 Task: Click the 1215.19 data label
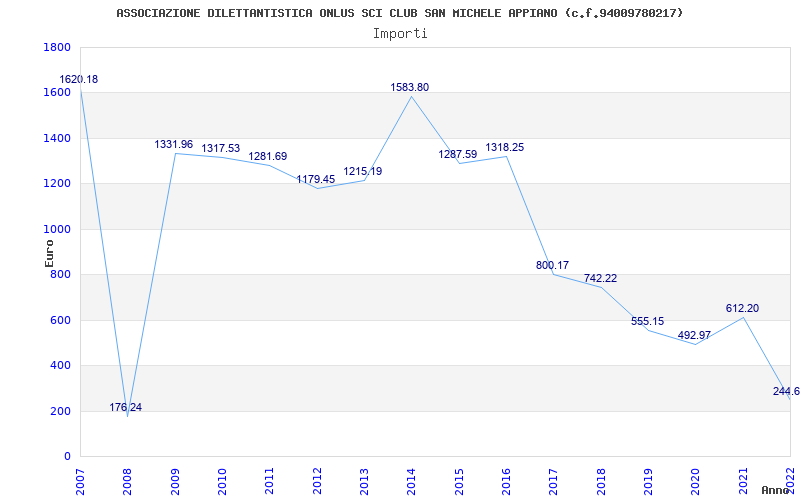coord(363,171)
